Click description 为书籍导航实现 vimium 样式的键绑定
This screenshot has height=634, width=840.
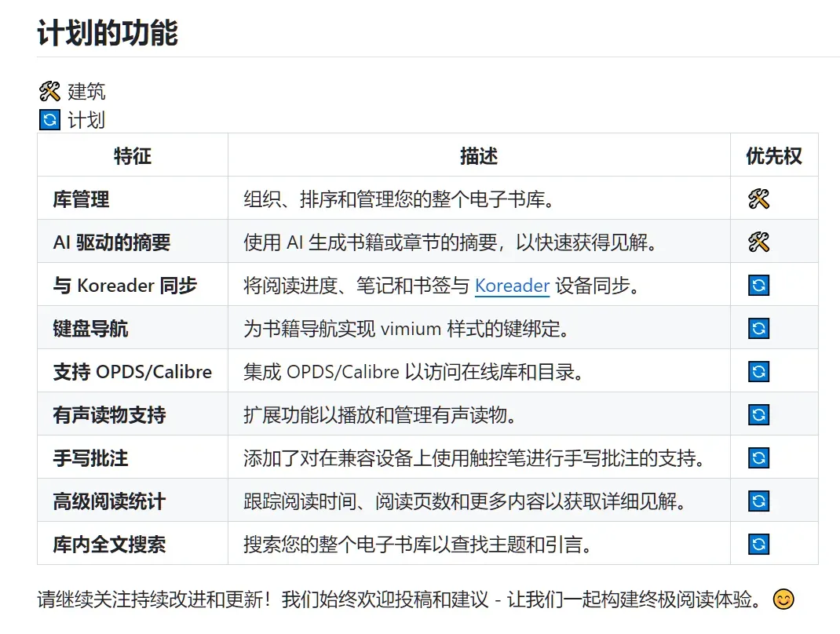point(406,329)
